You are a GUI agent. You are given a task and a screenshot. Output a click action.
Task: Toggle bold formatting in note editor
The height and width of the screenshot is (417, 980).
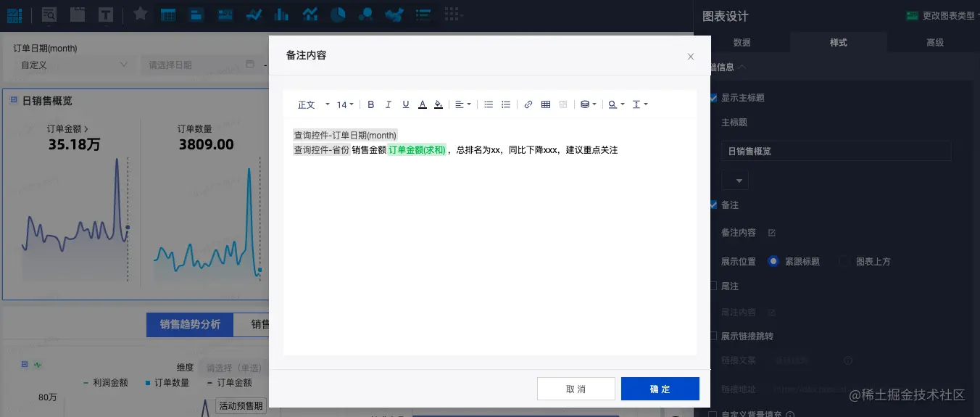(x=371, y=104)
